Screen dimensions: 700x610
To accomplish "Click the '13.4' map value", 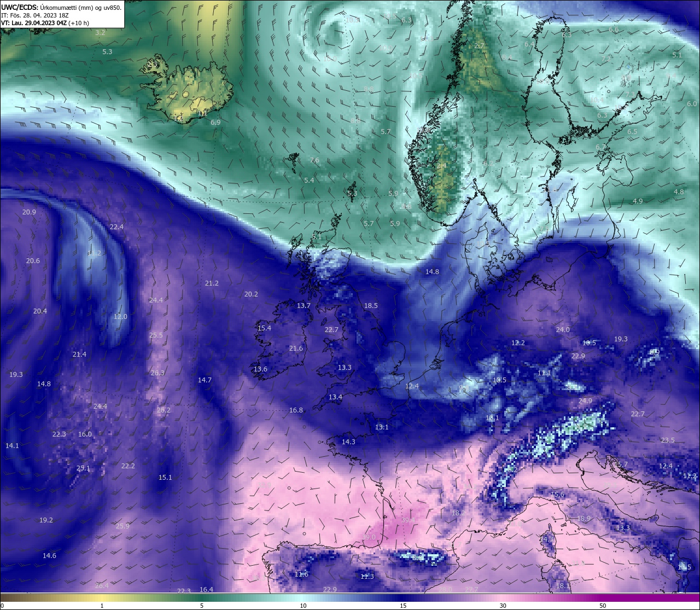I will point(335,397).
